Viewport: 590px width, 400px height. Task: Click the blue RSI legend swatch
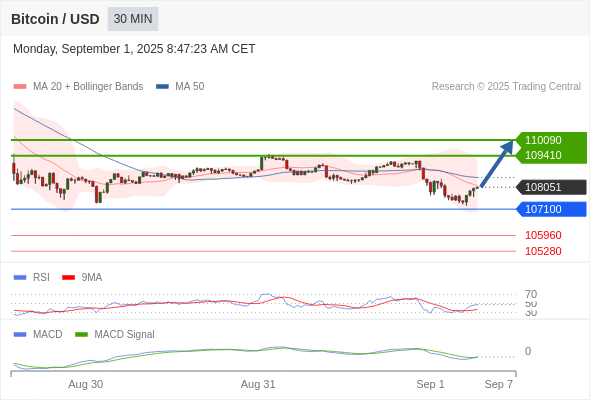pyautogui.click(x=20, y=278)
